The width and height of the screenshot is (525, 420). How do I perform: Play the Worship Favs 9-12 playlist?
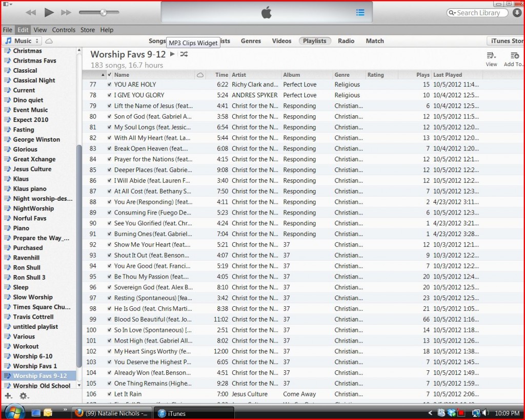point(172,54)
